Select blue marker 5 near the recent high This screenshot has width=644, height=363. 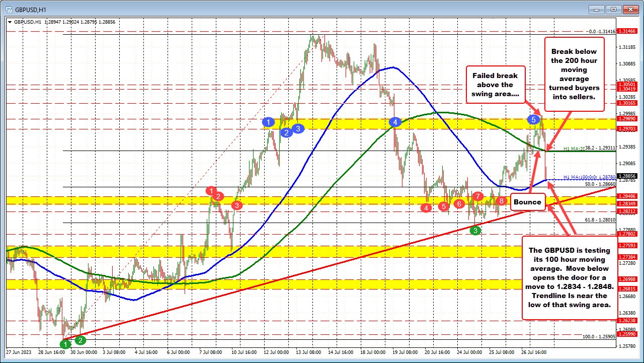tap(533, 120)
